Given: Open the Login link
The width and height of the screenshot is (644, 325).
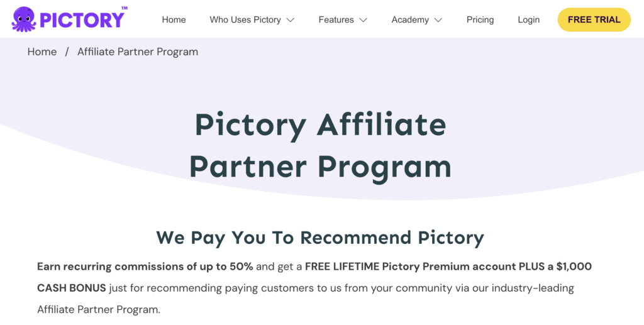Looking at the screenshot, I should [528, 19].
